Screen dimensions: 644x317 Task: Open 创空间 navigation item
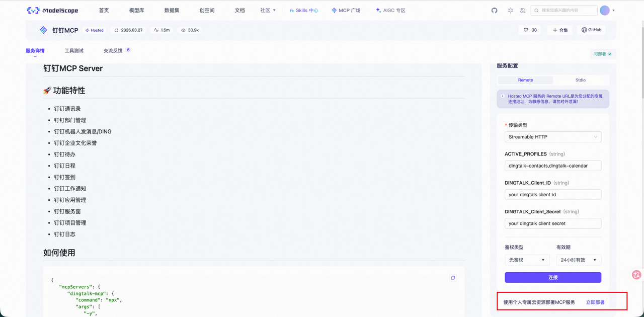(207, 10)
